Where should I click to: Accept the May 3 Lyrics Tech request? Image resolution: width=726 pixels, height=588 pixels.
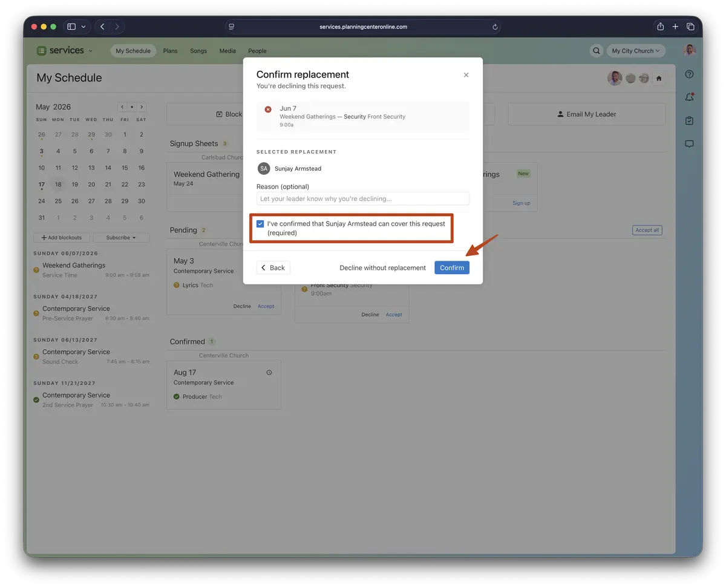coord(266,306)
